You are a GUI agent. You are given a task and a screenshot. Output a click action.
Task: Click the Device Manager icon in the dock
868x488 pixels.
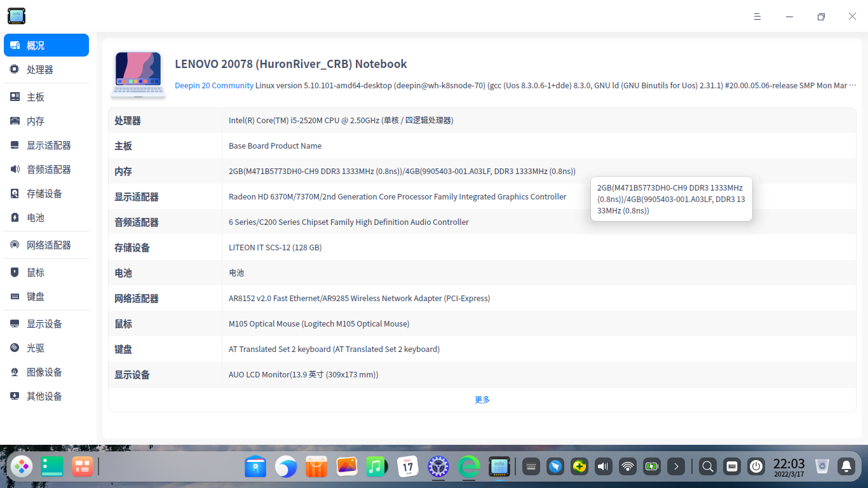pos(499,466)
